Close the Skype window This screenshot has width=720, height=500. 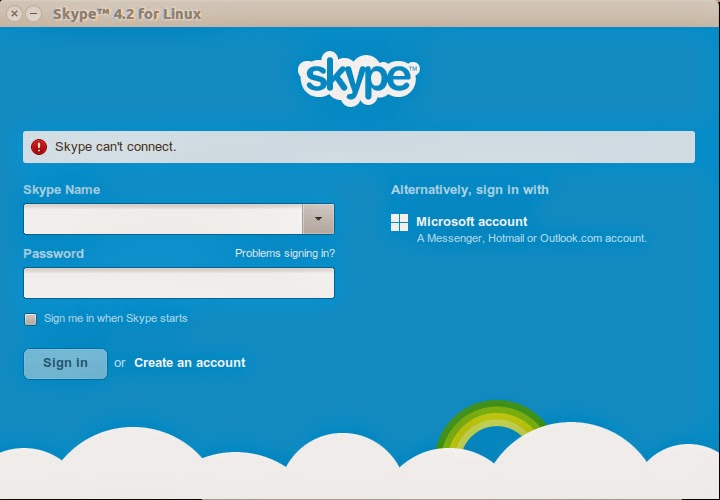[14, 14]
